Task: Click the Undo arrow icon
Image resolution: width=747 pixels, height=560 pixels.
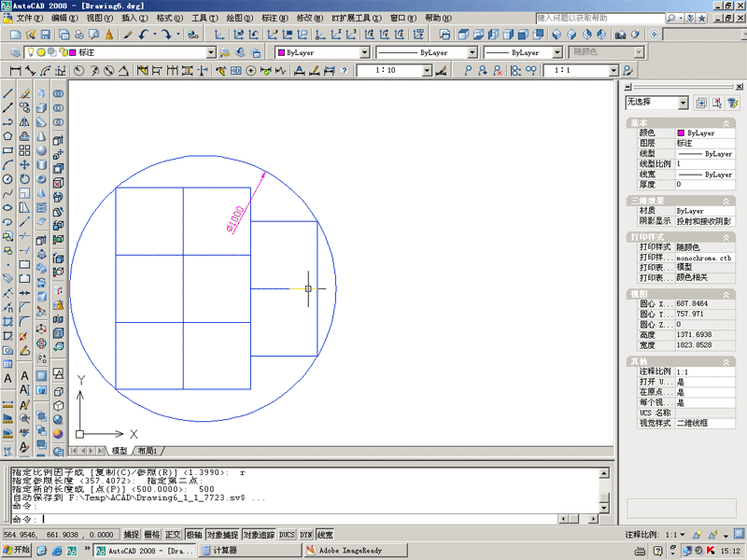Action: tap(144, 35)
